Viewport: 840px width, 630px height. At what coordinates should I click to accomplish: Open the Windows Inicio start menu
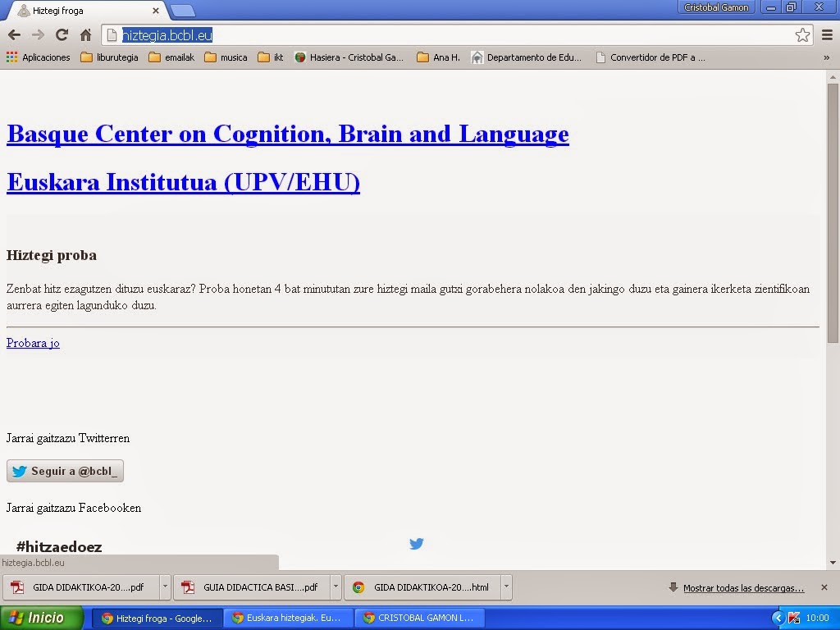[x=42, y=618]
